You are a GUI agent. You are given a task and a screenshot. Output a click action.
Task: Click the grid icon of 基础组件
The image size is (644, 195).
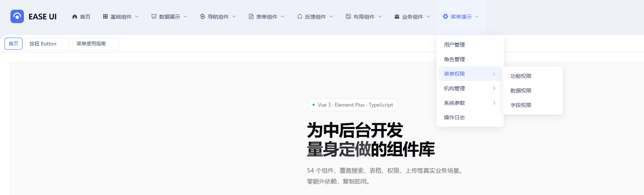click(x=105, y=16)
